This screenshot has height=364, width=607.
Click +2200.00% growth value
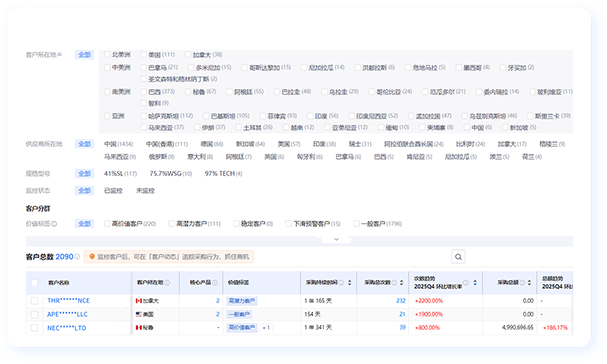tap(429, 301)
